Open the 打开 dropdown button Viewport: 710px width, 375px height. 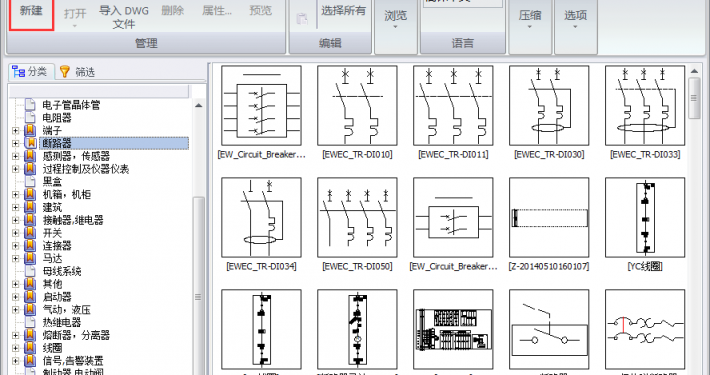click(75, 16)
